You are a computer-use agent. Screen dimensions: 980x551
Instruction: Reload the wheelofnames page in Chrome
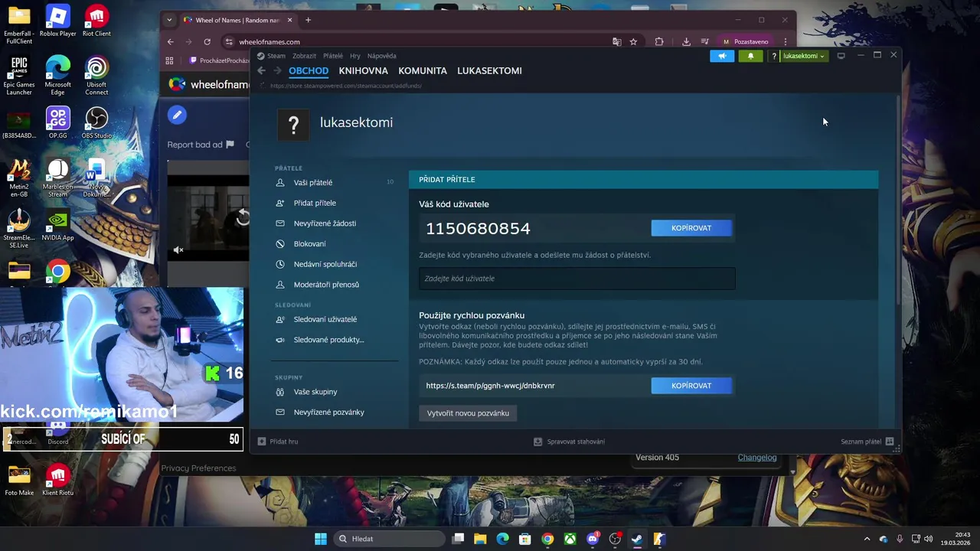pos(207,41)
